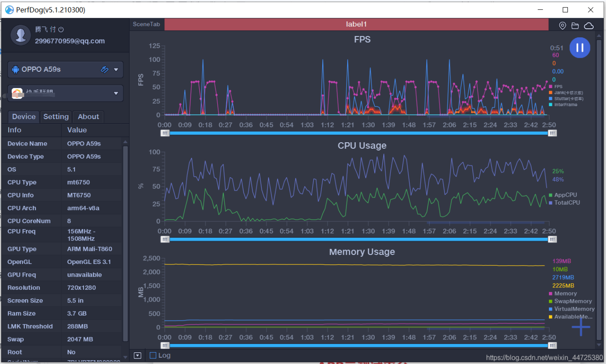Click the CPU Usage right range slider handle

[552, 239]
